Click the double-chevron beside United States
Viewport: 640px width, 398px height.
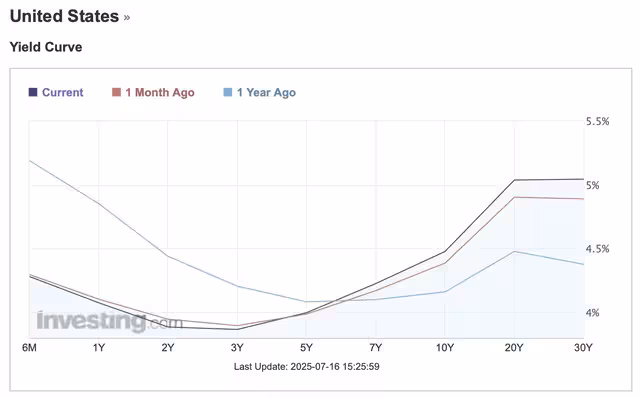click(127, 18)
